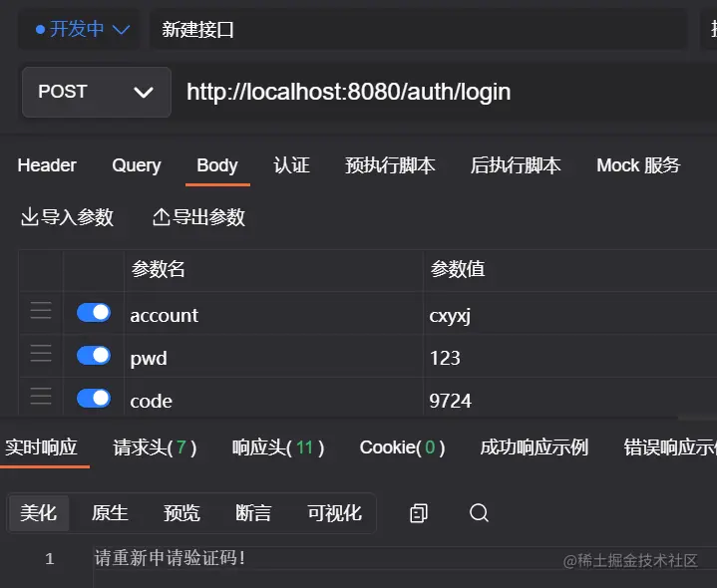This screenshot has width=717, height=588.
Task: Click the drag handle for code row
Action: tap(41, 396)
